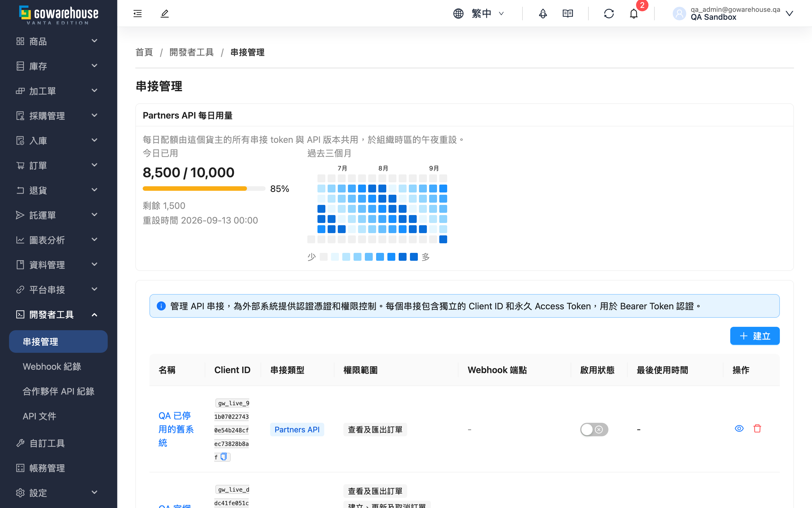Click the Partners API type tag
Image resolution: width=812 pixels, height=508 pixels.
tap(297, 429)
